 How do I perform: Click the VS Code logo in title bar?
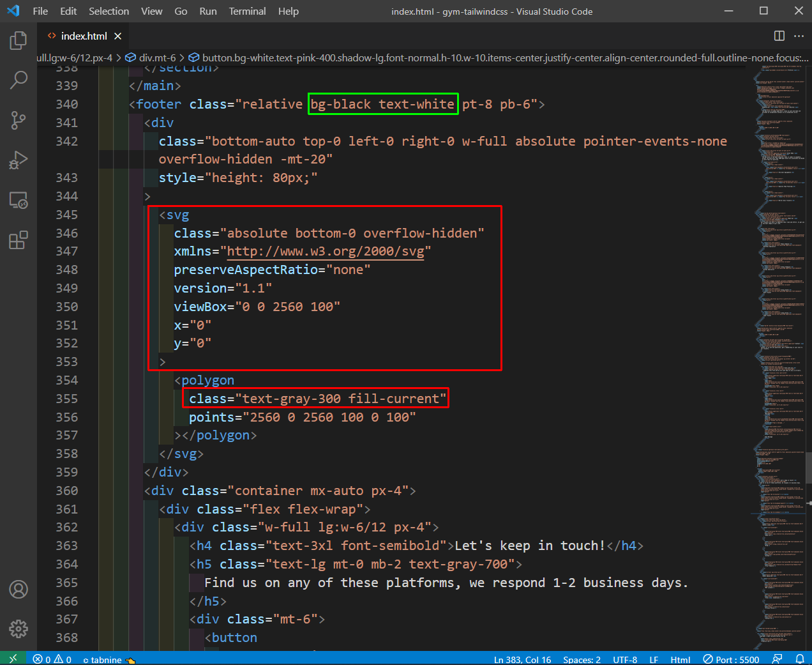pyautogui.click(x=13, y=11)
